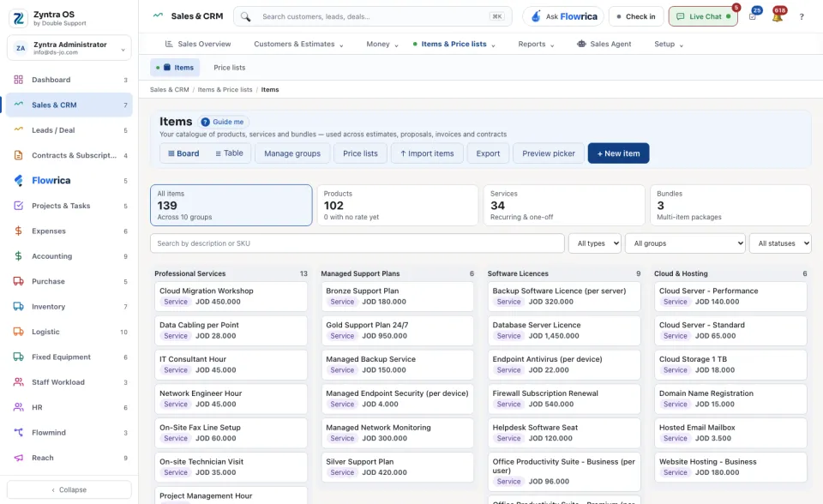The width and height of the screenshot is (823, 504).
Task: Open the Guide me help link
Action: pyautogui.click(x=223, y=122)
